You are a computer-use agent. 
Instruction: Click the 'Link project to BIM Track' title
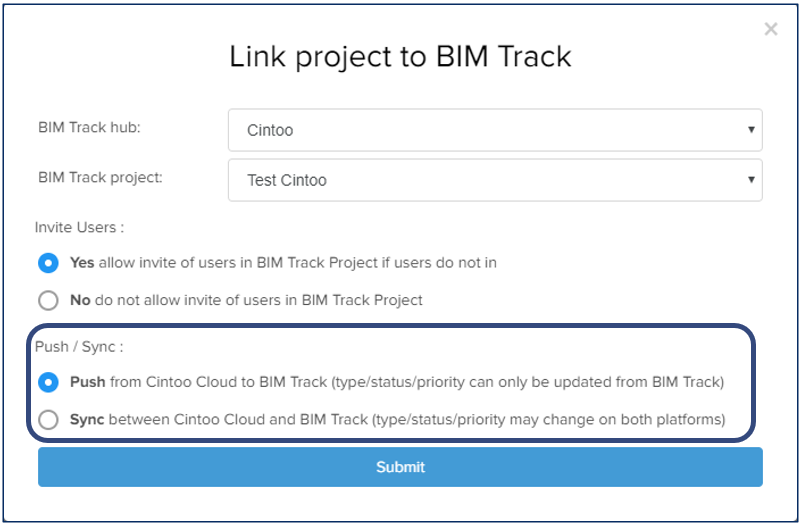[400, 56]
